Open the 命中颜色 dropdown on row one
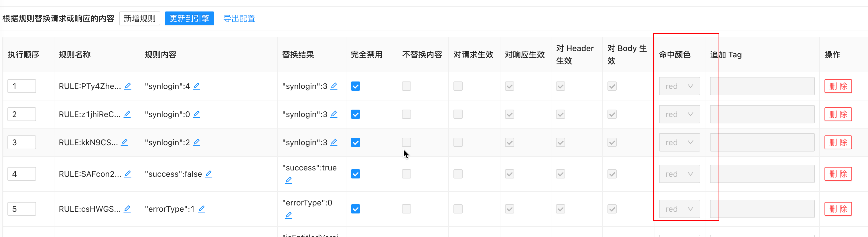This screenshot has height=237, width=868. [679, 86]
